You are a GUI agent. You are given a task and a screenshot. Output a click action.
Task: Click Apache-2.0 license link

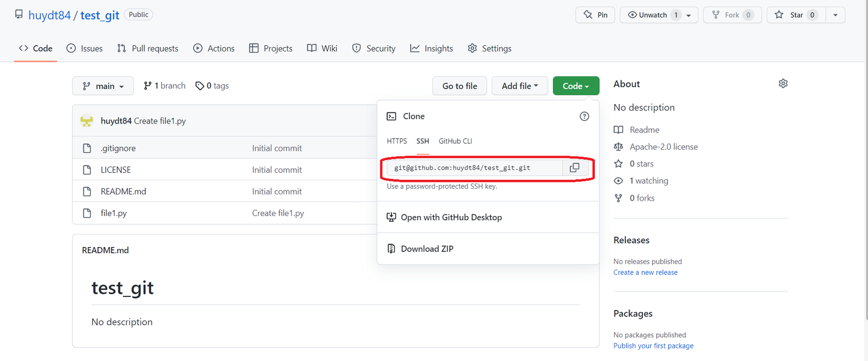[x=664, y=147]
